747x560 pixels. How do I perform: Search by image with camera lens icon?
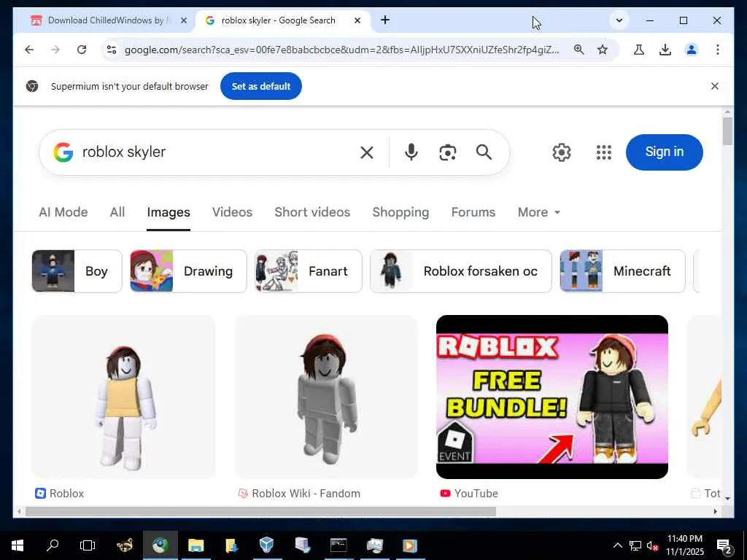[x=447, y=152]
